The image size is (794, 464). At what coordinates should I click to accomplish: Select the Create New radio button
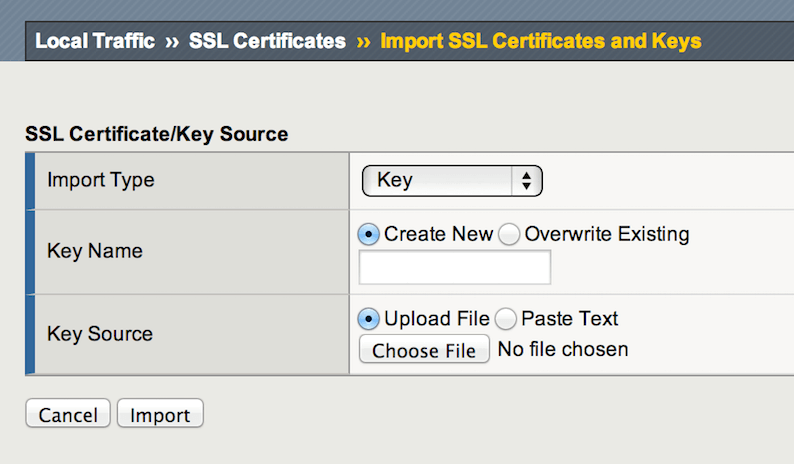point(369,234)
